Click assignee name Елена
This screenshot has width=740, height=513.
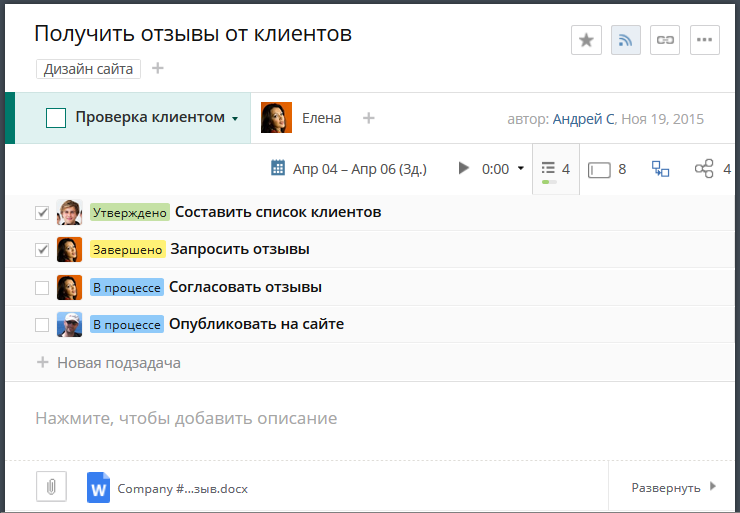click(321, 118)
